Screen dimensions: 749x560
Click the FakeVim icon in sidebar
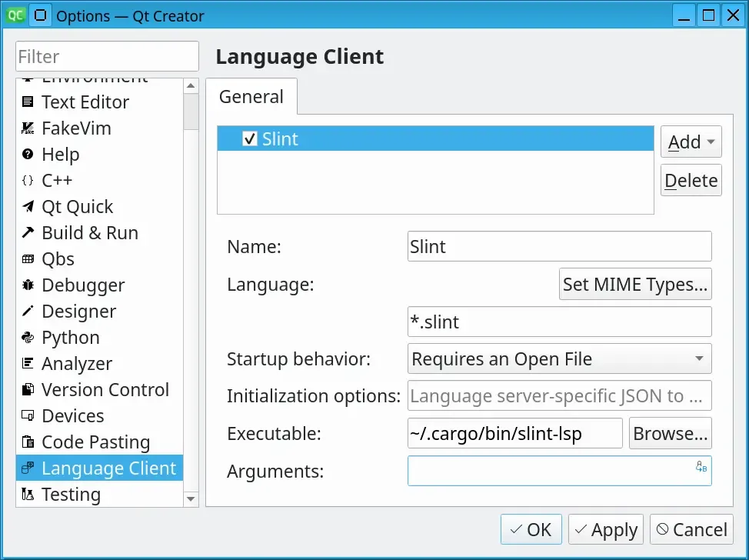[27, 128]
